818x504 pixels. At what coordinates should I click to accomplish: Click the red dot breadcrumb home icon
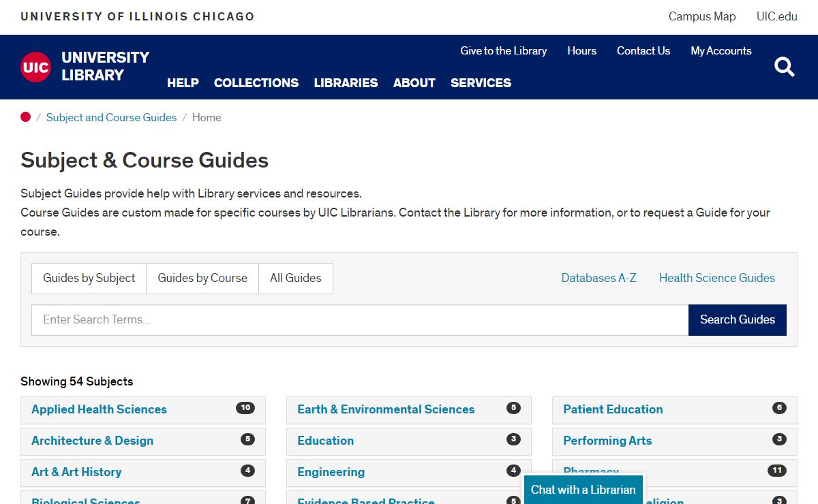pyautogui.click(x=26, y=117)
